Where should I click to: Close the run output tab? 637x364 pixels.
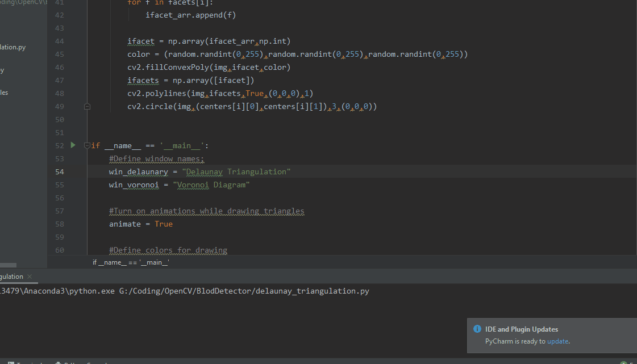(30, 277)
